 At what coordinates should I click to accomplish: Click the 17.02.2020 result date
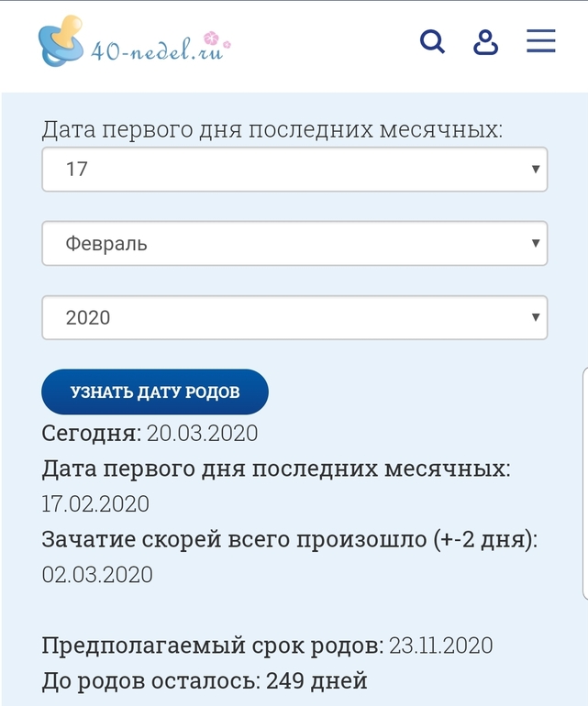[x=95, y=503]
